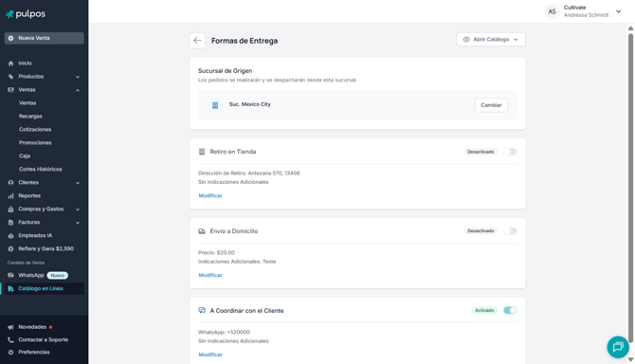
Task: Click the Empleados IA robot icon
Action: click(x=11, y=236)
